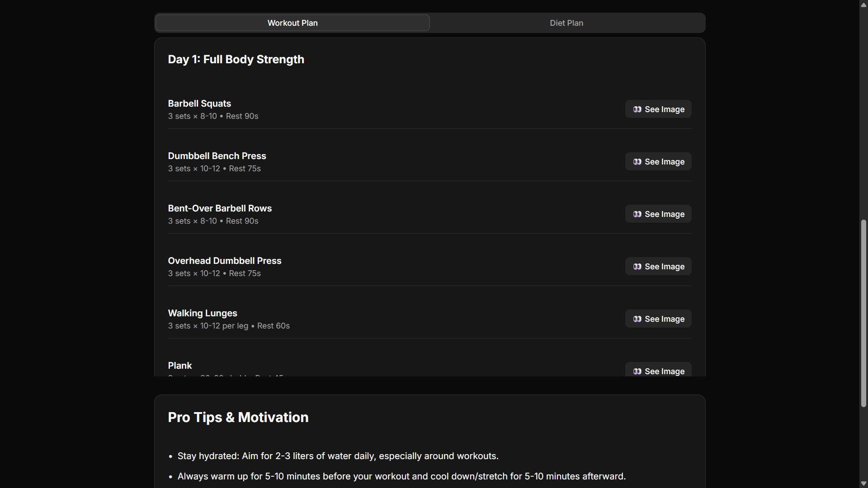This screenshot has width=868, height=488.
Task: Open See Image for Overhead Dumbbell Press
Action: coord(664,267)
